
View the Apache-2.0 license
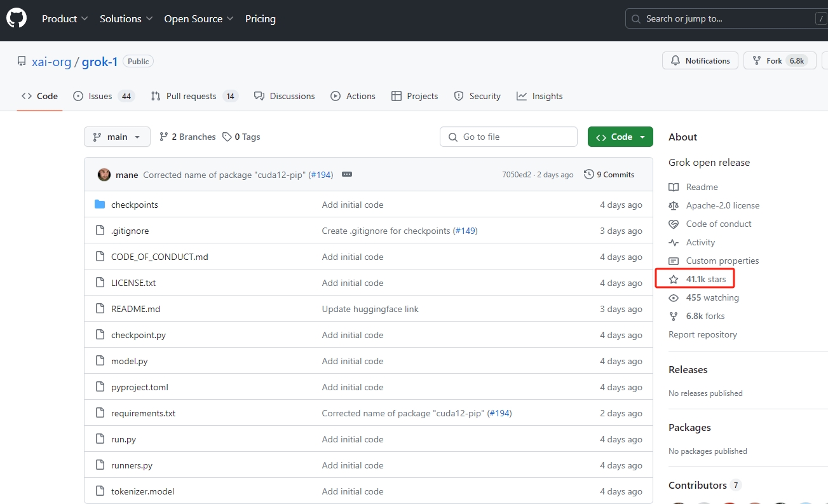(714, 205)
